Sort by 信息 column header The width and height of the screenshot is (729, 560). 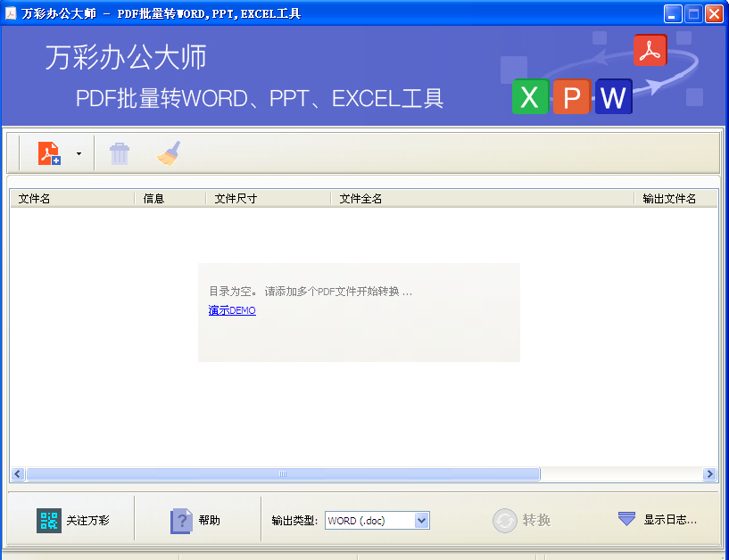coord(170,199)
